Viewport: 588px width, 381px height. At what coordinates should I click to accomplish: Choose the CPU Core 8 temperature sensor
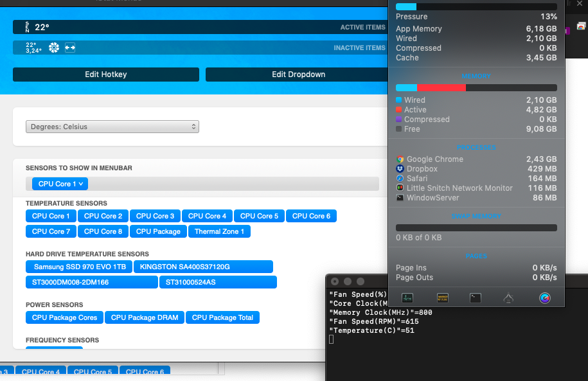pos(103,231)
